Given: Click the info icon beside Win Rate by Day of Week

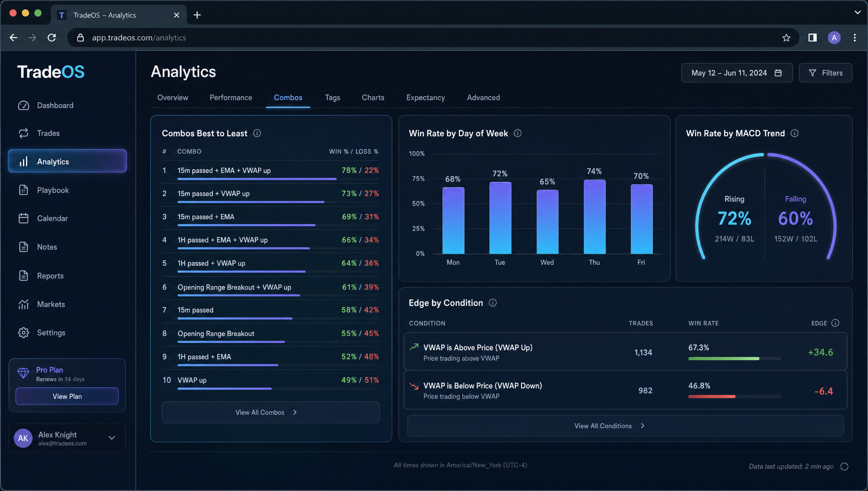Looking at the screenshot, I should point(517,133).
